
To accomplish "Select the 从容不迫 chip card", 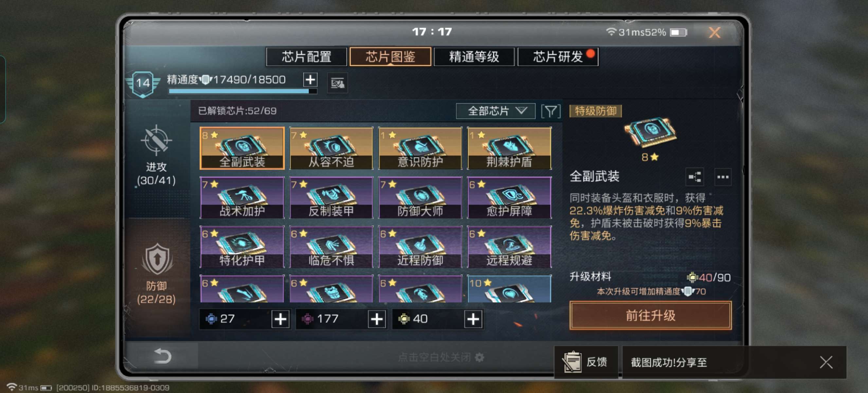I will point(331,148).
